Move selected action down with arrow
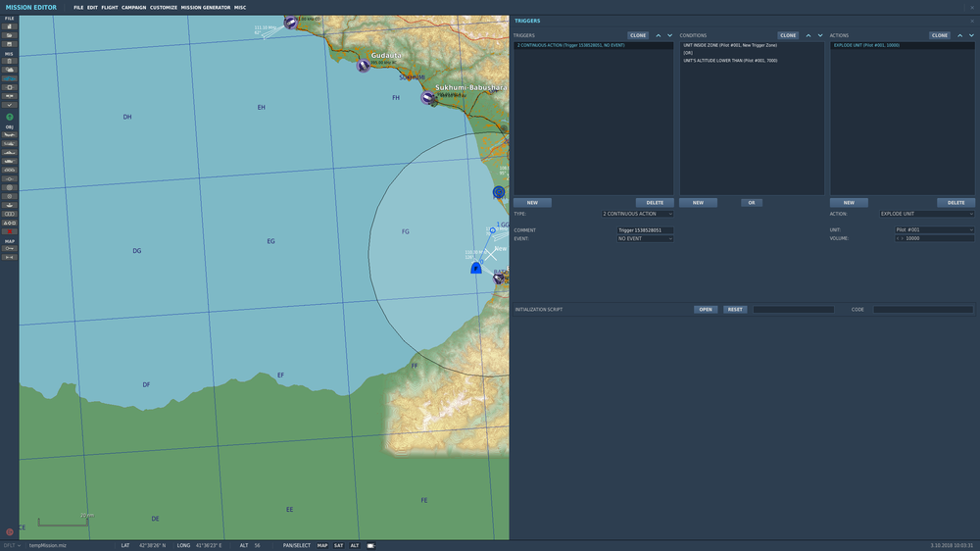Image resolution: width=980 pixels, height=551 pixels. [x=973, y=35]
